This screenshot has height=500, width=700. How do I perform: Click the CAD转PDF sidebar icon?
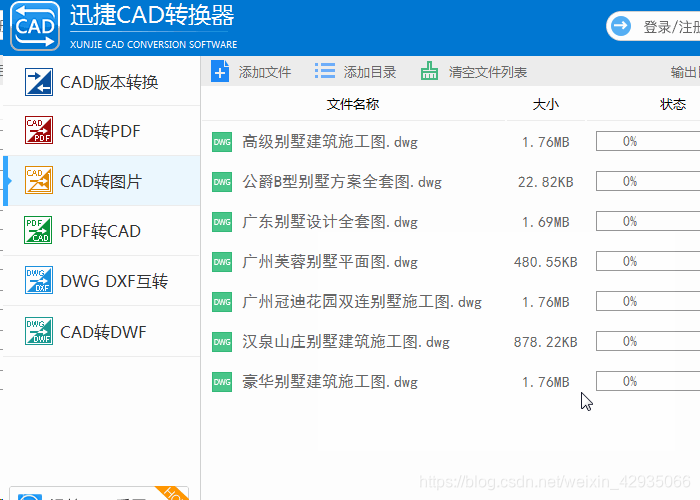pos(39,130)
